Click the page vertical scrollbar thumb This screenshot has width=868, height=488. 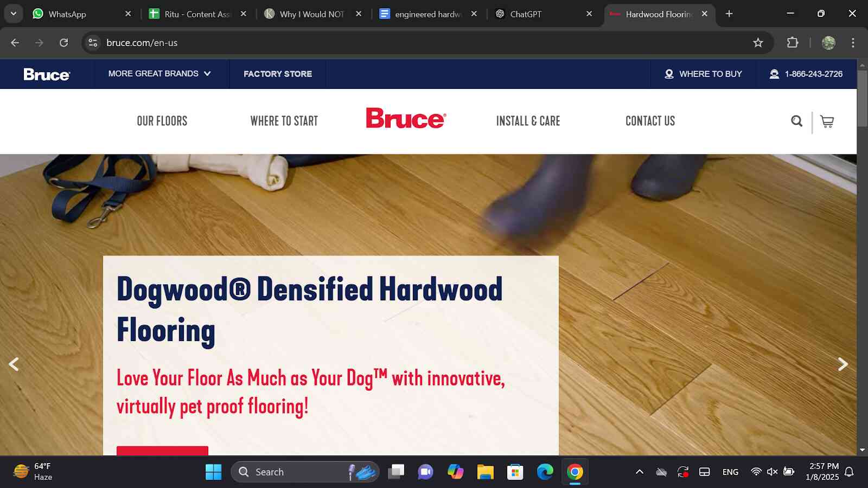pos(862,98)
